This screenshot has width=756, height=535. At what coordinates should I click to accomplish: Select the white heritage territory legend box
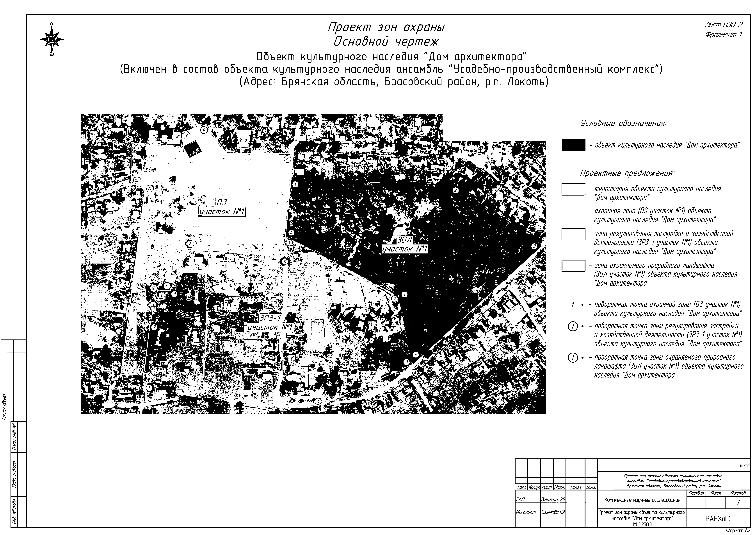[573, 189]
